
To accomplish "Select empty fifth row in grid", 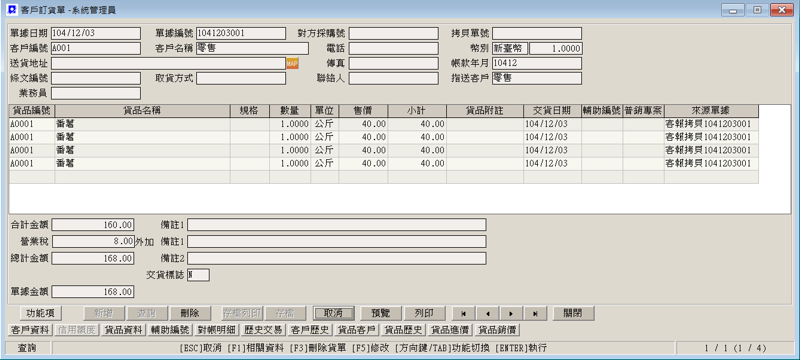I will (x=384, y=177).
